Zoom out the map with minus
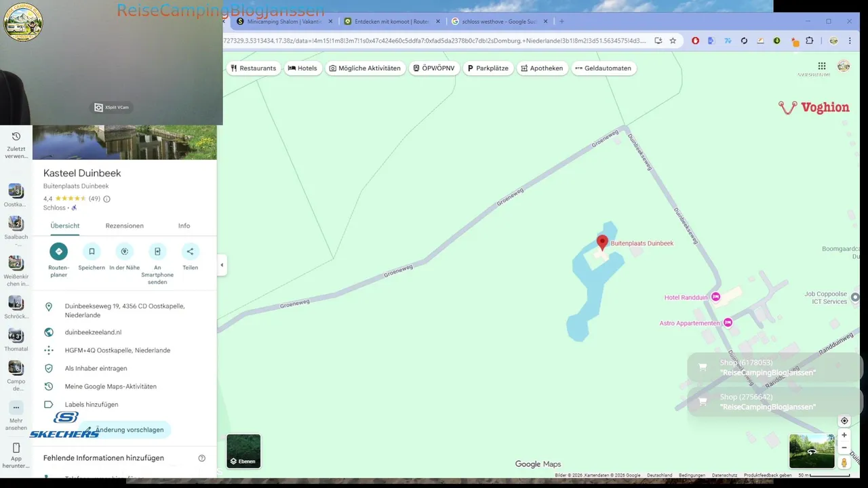The height and width of the screenshot is (488, 868). coord(844,447)
